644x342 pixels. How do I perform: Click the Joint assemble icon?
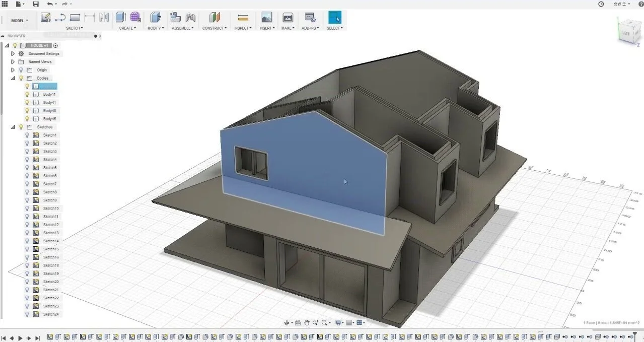pyautogui.click(x=190, y=18)
